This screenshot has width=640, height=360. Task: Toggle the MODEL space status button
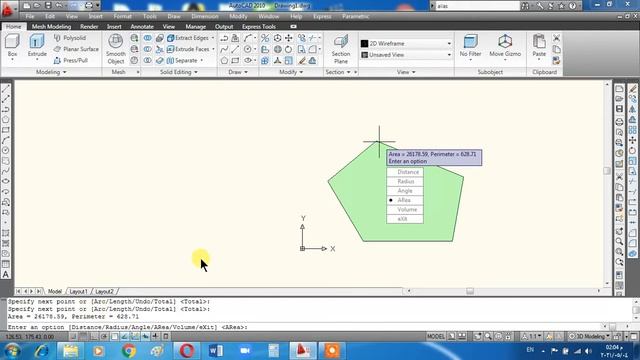[435, 336]
